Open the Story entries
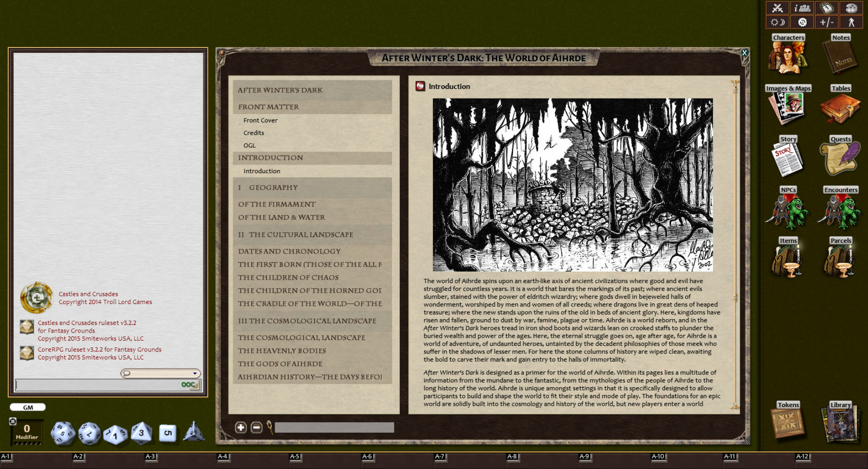This screenshot has width=868, height=469. (788, 156)
